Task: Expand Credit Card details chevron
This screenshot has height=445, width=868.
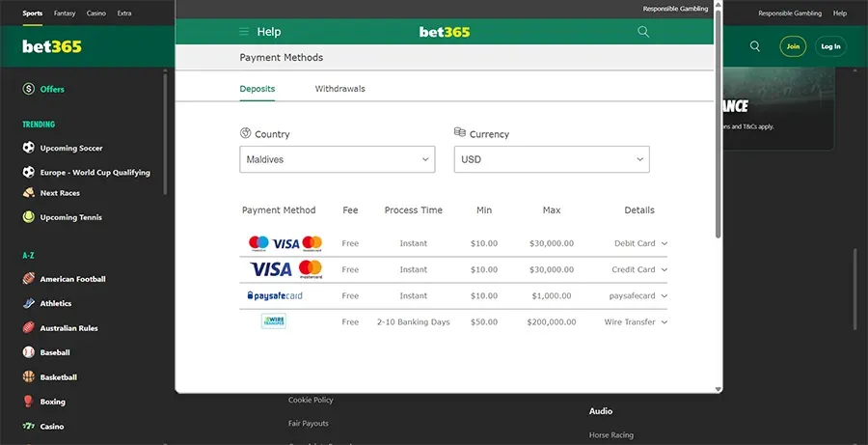Action: coord(665,270)
